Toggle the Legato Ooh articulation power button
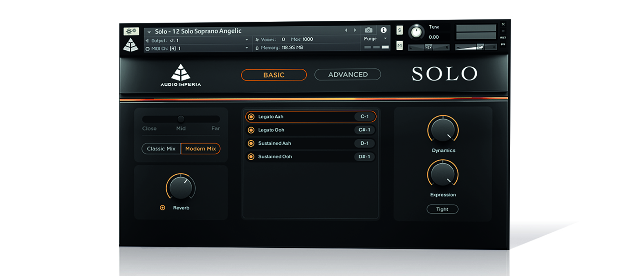644x276 pixels. pyautogui.click(x=251, y=130)
